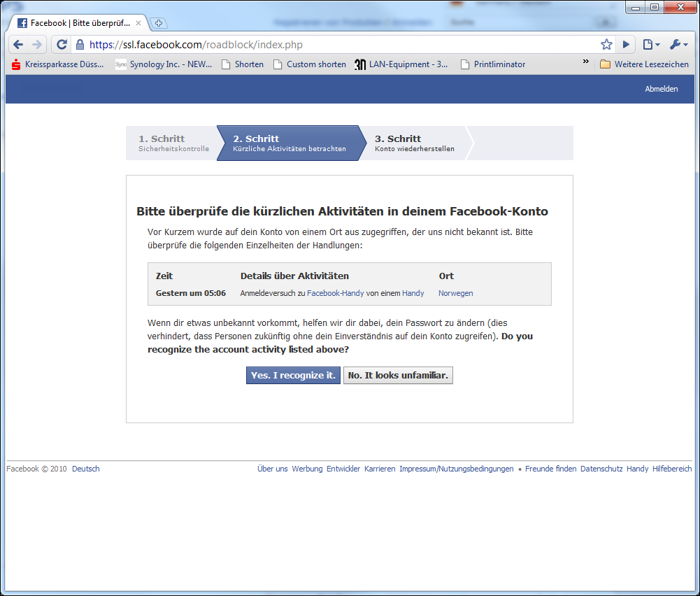Open the page menu icon
700x596 pixels.
coord(650,45)
